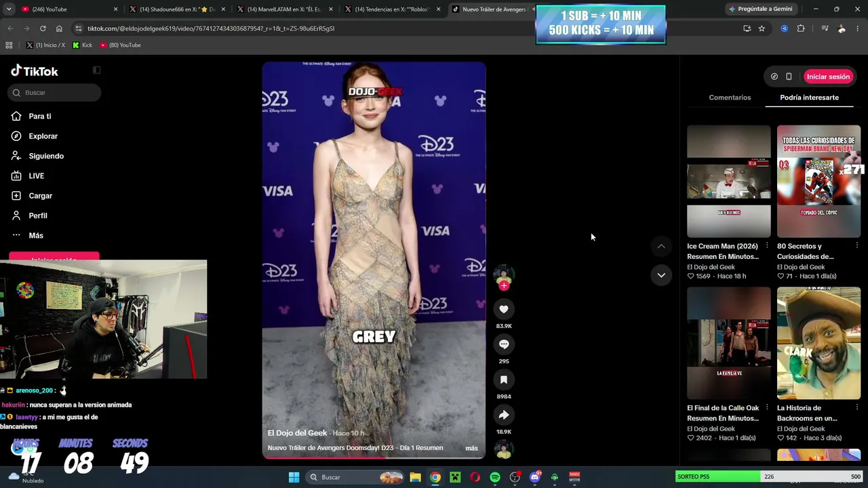868x488 pixels.
Task: Go to previous video with the up arrow
Action: tap(661, 246)
